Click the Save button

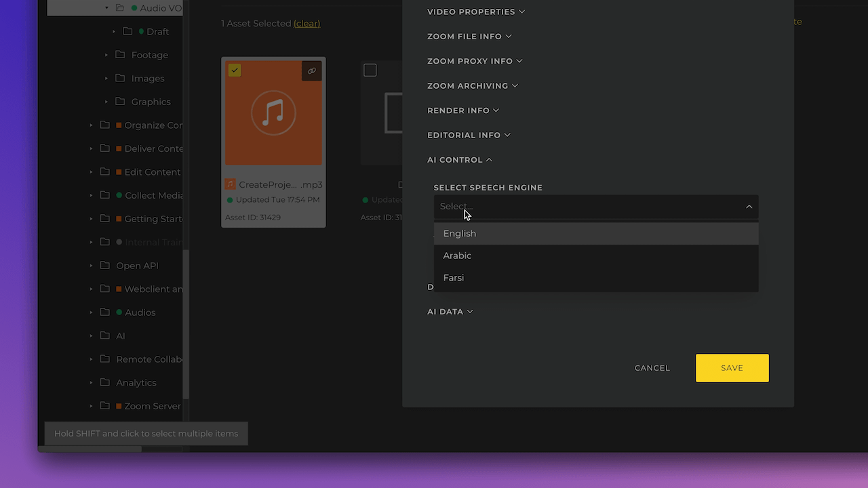click(x=732, y=367)
